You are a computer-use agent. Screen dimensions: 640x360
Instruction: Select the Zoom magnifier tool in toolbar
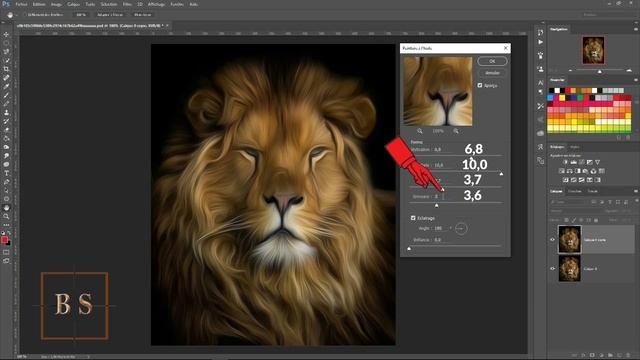point(6,216)
